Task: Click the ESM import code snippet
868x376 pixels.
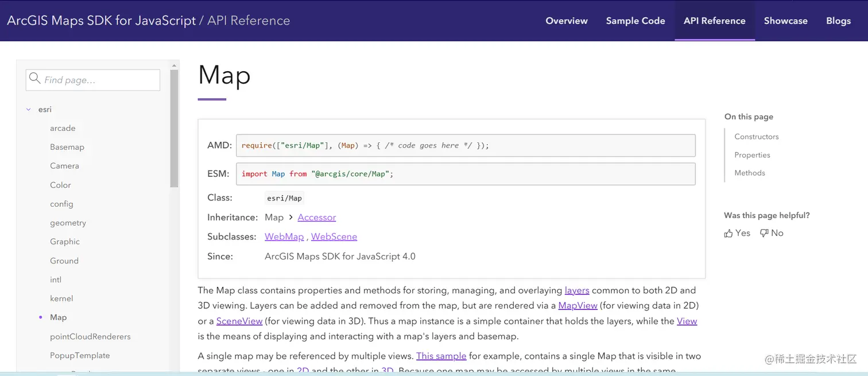Action: click(x=466, y=174)
